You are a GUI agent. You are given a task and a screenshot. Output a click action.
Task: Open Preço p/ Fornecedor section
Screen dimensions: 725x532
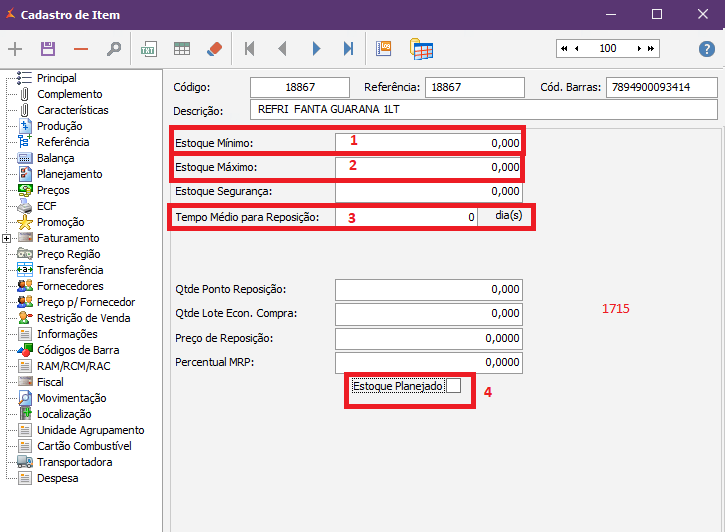point(86,302)
